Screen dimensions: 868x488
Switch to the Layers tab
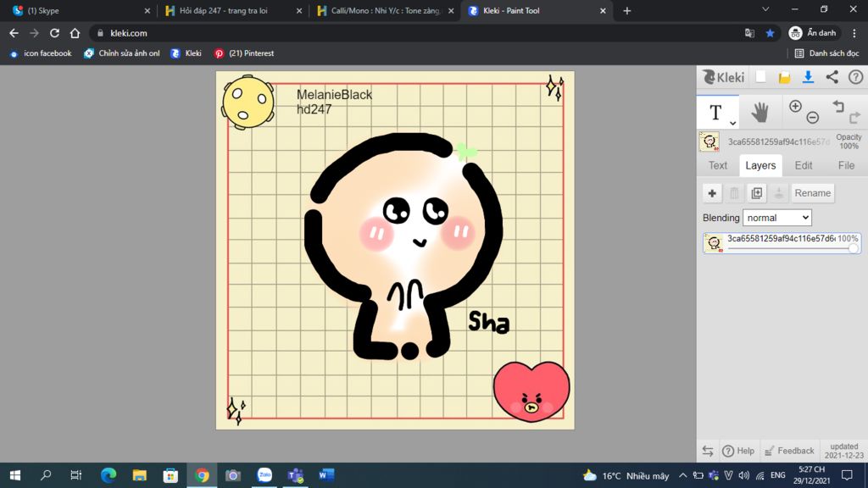[x=760, y=165]
